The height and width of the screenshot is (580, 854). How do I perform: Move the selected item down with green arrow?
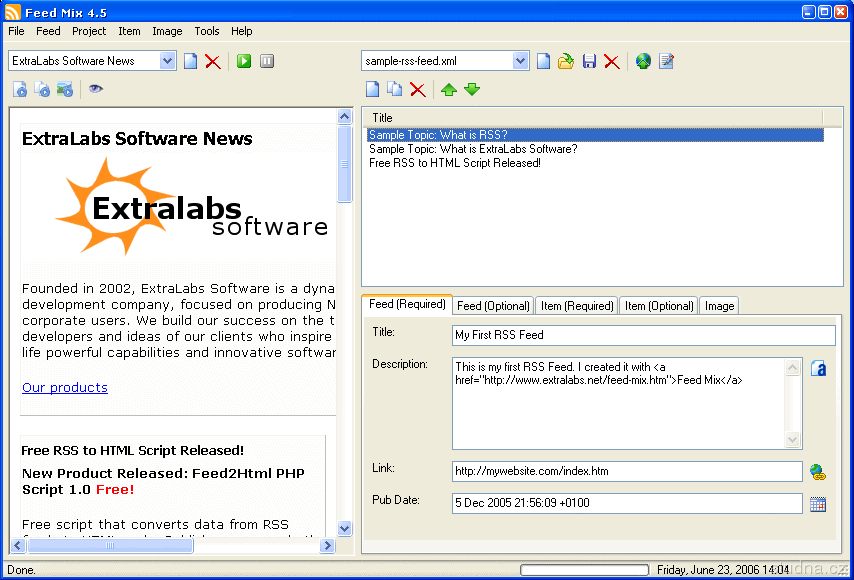472,89
